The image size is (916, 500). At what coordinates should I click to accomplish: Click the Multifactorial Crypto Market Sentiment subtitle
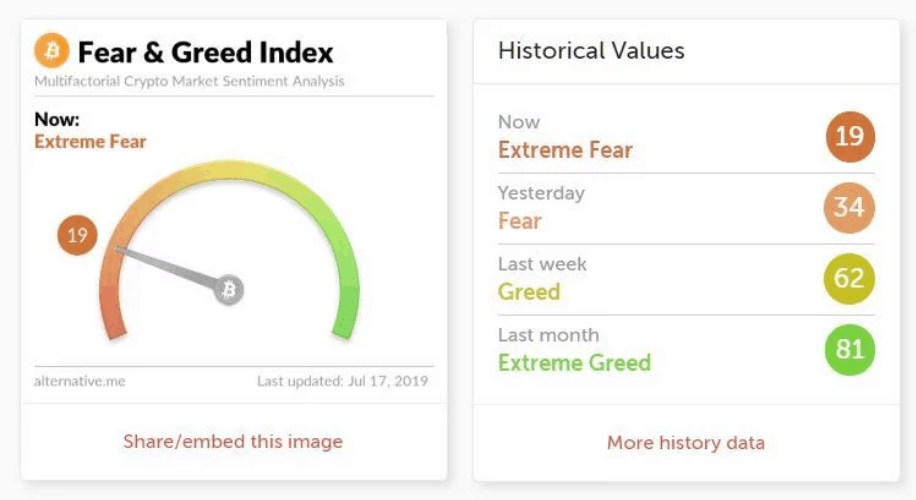pos(189,81)
